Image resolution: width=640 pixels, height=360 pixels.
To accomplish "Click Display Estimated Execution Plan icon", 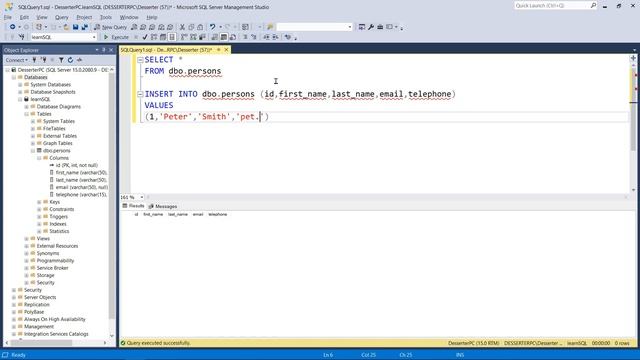I will pos(154,37).
